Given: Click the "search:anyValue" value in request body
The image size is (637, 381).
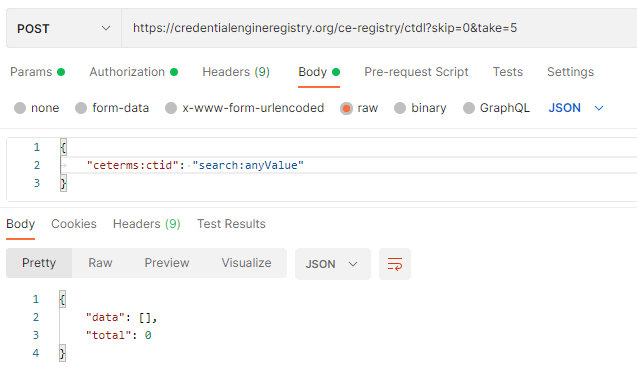Looking at the screenshot, I should coord(248,165).
